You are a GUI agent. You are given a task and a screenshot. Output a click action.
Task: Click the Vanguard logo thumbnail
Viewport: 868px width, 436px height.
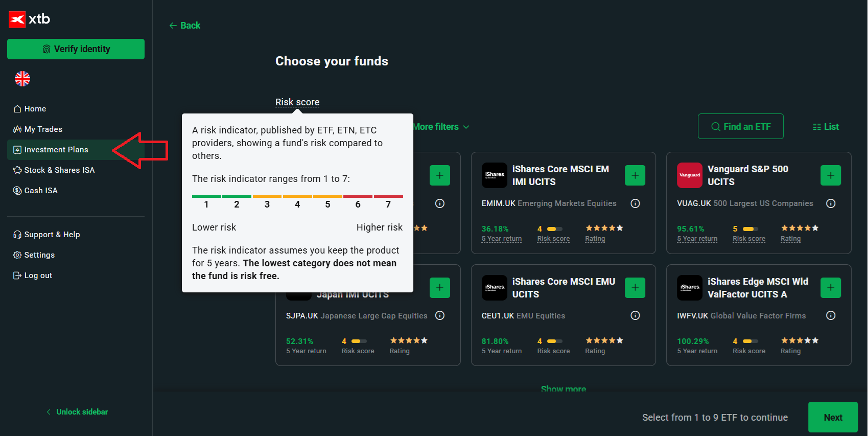pyautogui.click(x=690, y=175)
